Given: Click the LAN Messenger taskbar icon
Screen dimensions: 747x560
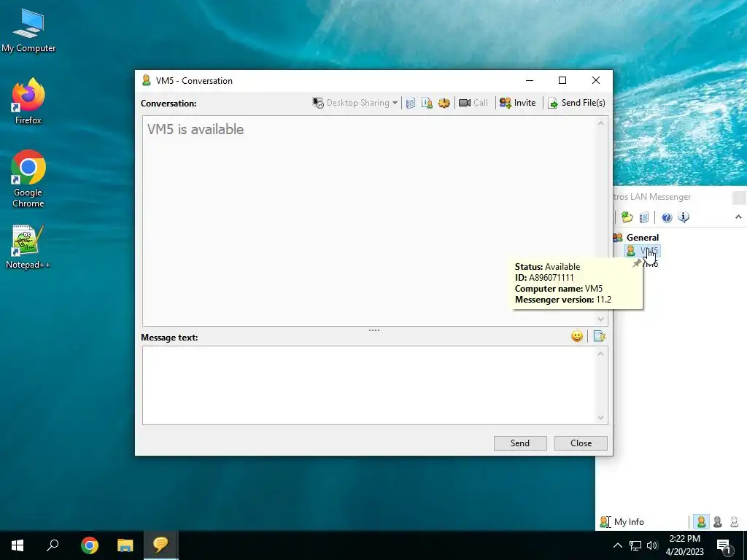Looking at the screenshot, I should [160, 545].
